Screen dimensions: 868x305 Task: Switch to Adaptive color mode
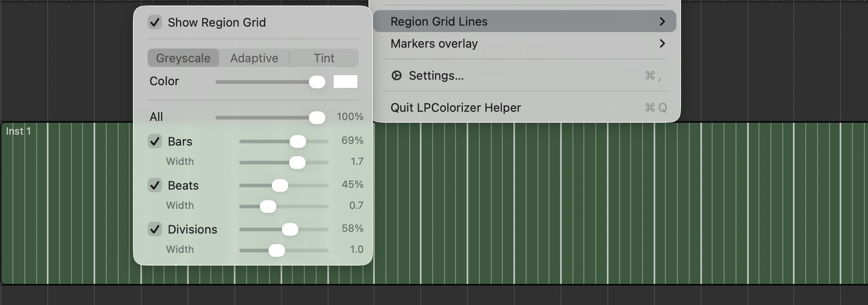[x=254, y=58]
